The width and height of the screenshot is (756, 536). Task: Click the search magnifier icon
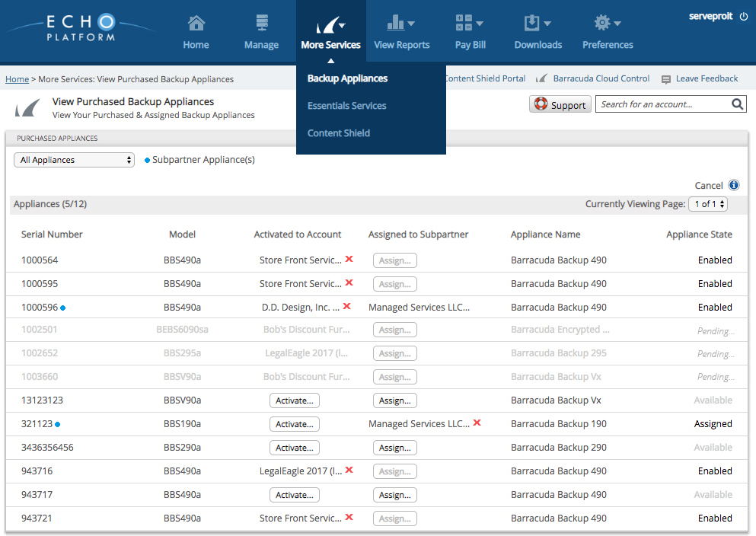(737, 104)
